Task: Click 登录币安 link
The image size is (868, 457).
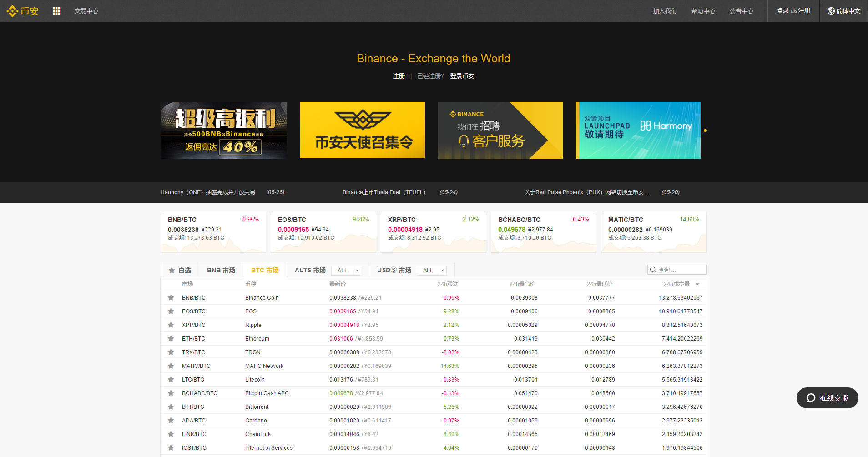Action: [x=462, y=76]
